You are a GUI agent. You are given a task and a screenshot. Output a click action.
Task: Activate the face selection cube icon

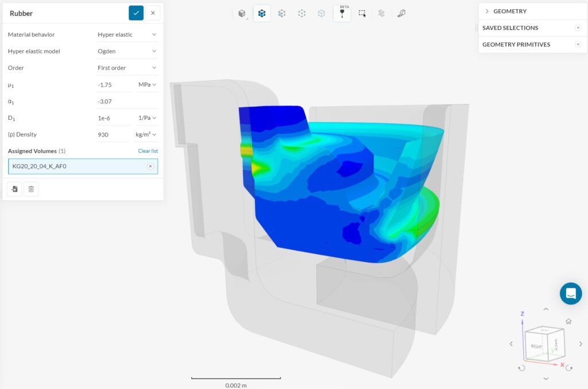(x=282, y=13)
